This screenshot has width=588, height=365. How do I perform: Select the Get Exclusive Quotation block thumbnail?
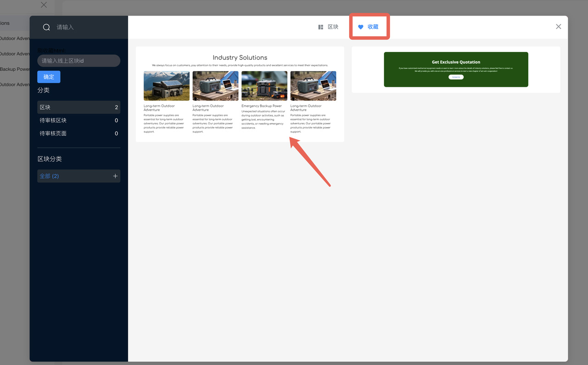pyautogui.click(x=456, y=69)
